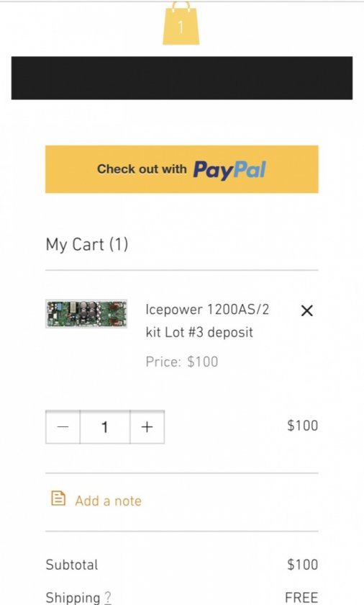Click the Price: $100 text under product
The image size is (364, 605).
(x=182, y=362)
